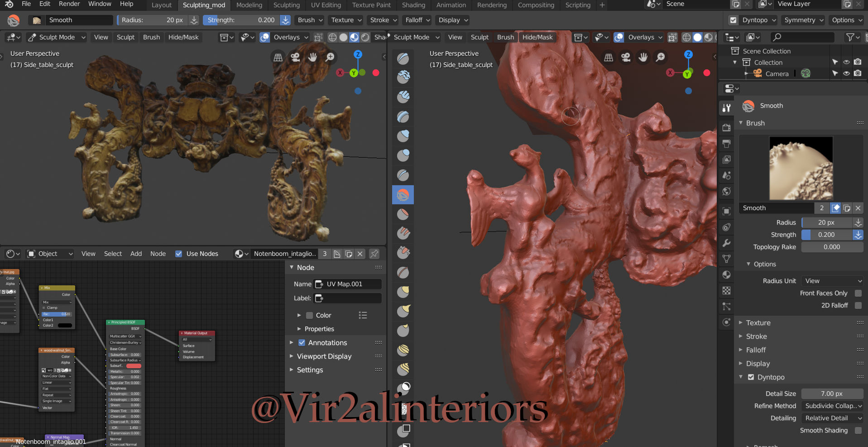Open Radius Unit View dropdown
Viewport: 868px width, 447px height.
(x=832, y=281)
